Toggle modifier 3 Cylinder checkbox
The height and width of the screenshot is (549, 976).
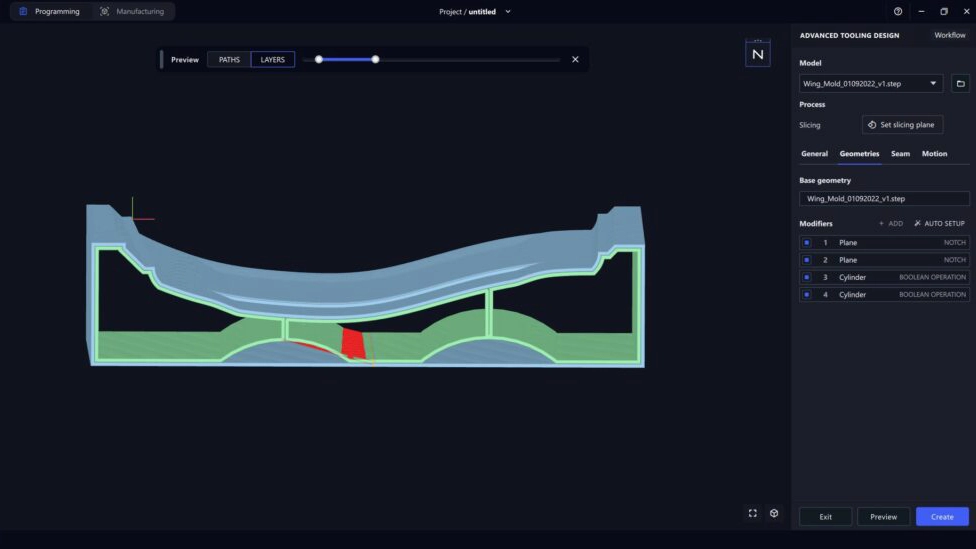[x=807, y=277]
